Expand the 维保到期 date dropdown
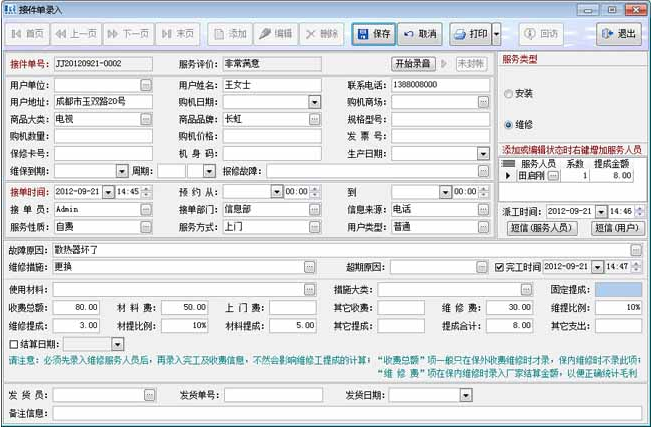 coord(122,171)
